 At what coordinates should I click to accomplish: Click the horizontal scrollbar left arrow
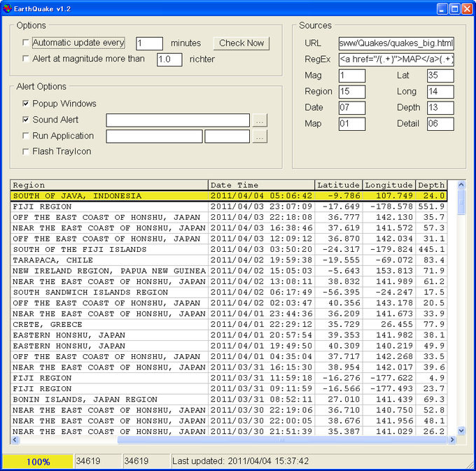(15, 440)
